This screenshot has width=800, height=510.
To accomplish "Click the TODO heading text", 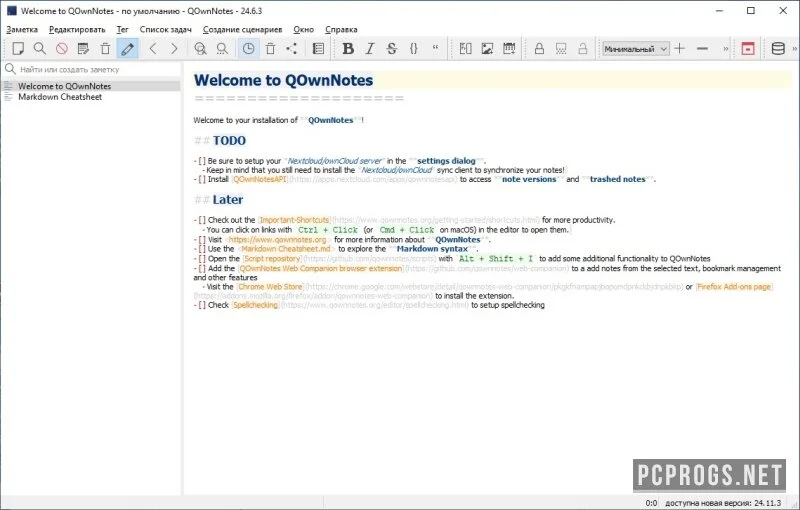I will point(229,141).
